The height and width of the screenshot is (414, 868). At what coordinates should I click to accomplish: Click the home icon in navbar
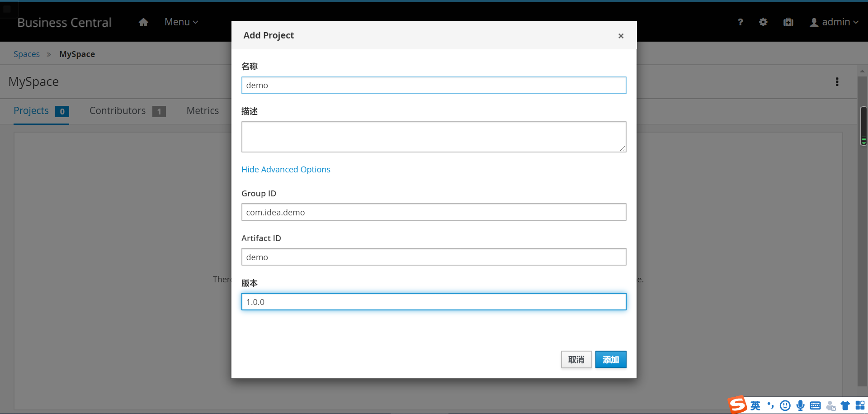coord(143,22)
